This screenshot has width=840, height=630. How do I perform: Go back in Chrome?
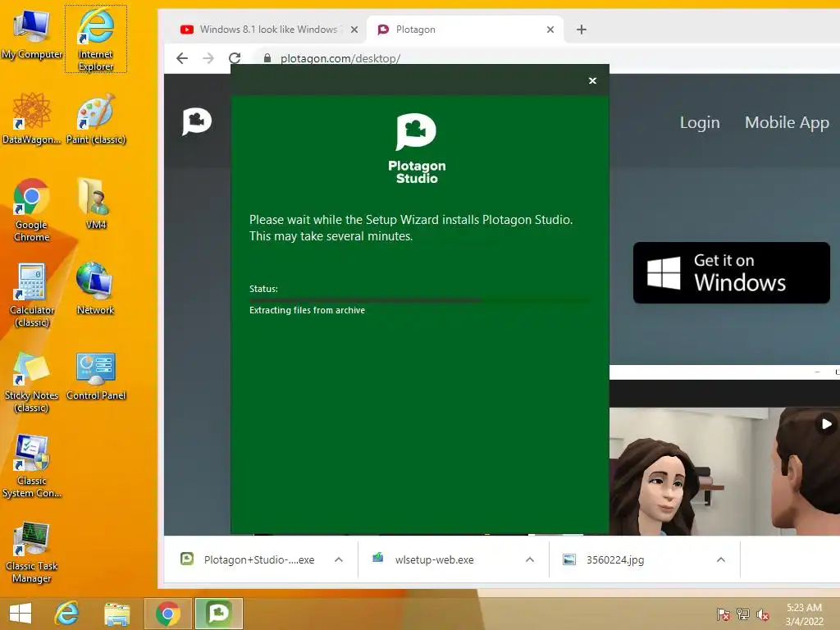tap(182, 58)
